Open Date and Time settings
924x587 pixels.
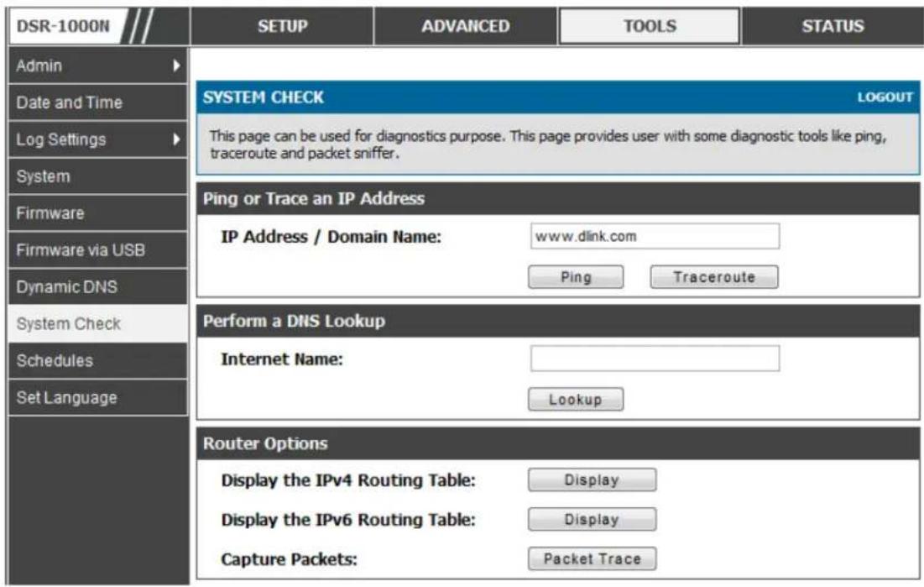point(98,102)
